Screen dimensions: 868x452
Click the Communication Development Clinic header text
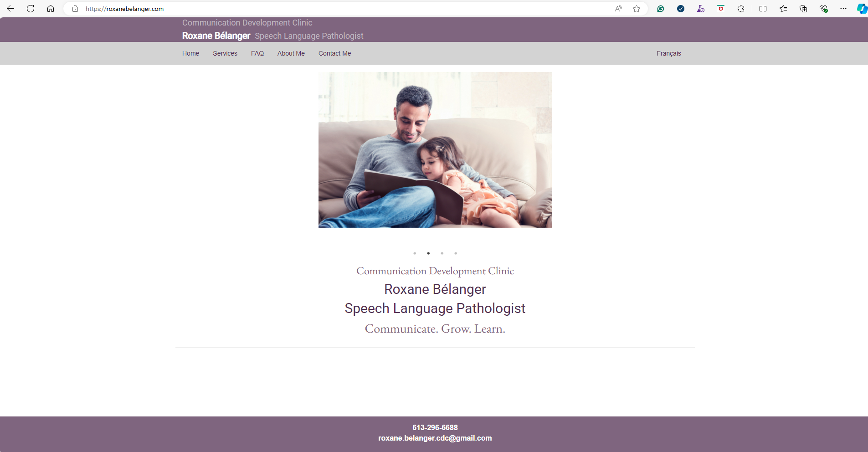point(247,22)
